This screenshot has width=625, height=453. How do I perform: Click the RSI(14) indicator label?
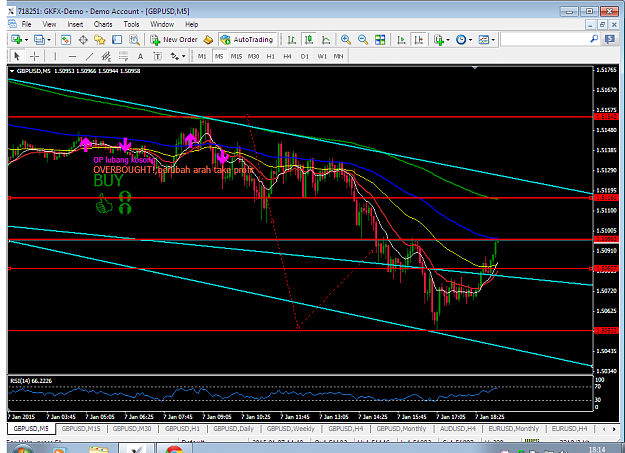pyautogui.click(x=31, y=381)
